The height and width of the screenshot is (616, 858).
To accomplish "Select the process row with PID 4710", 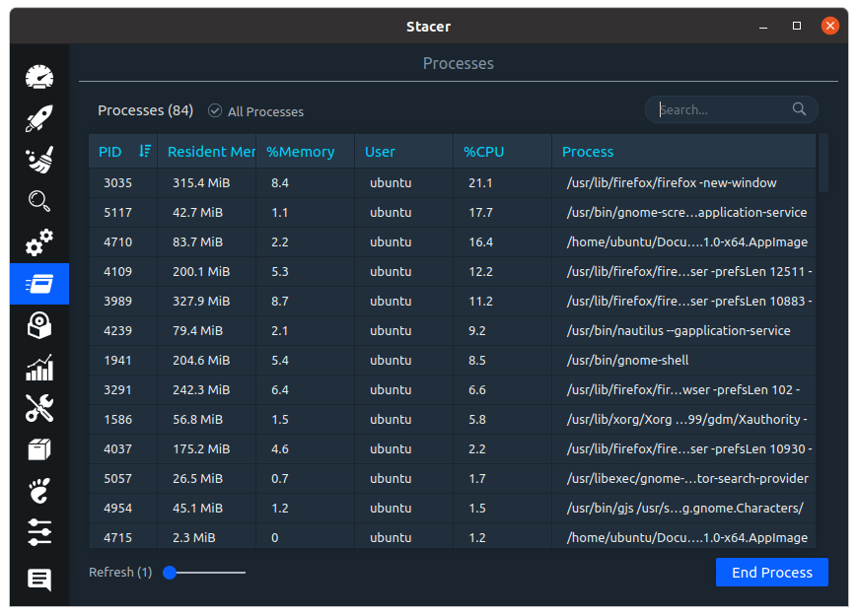I will tap(452, 241).
